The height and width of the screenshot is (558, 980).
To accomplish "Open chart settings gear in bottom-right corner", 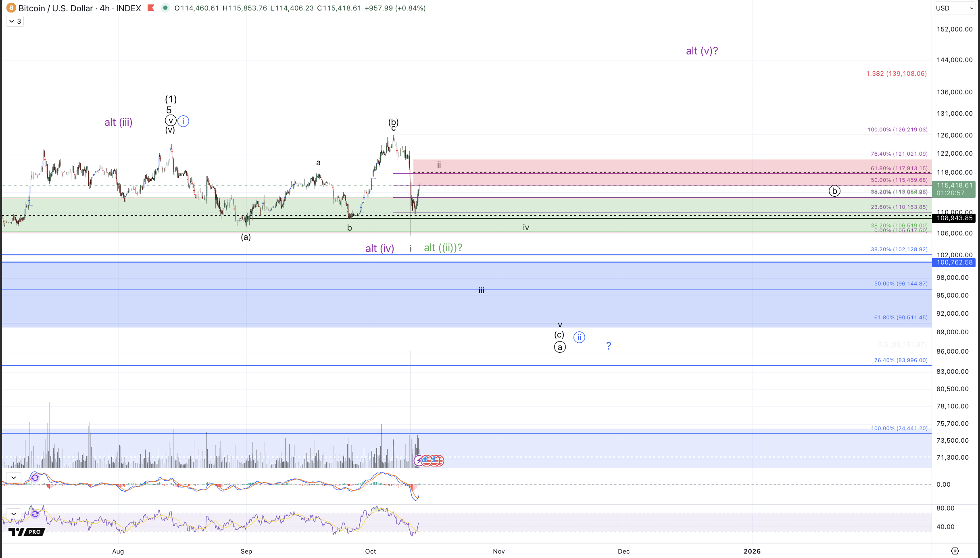I will (955, 551).
